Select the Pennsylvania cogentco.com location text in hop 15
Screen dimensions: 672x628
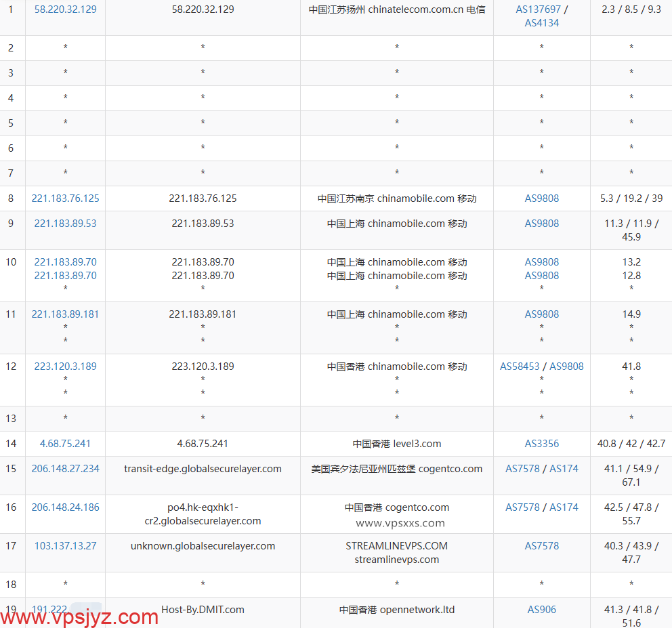(x=397, y=469)
